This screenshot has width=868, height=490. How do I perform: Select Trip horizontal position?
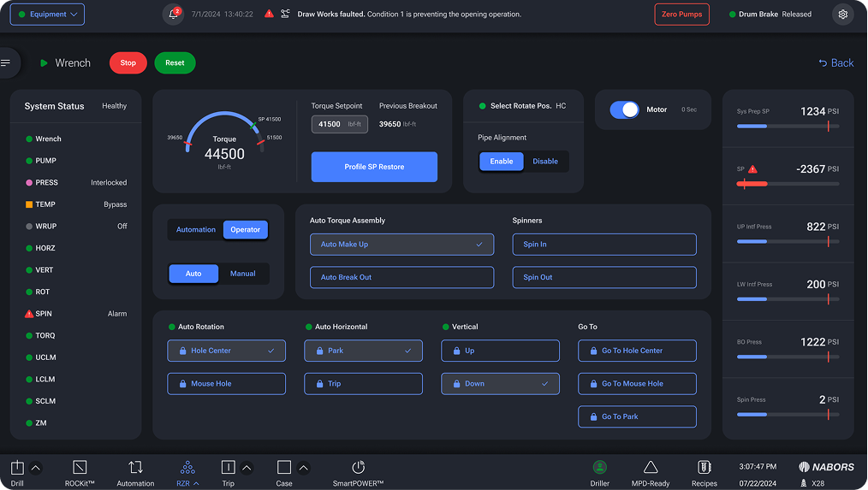(x=363, y=384)
